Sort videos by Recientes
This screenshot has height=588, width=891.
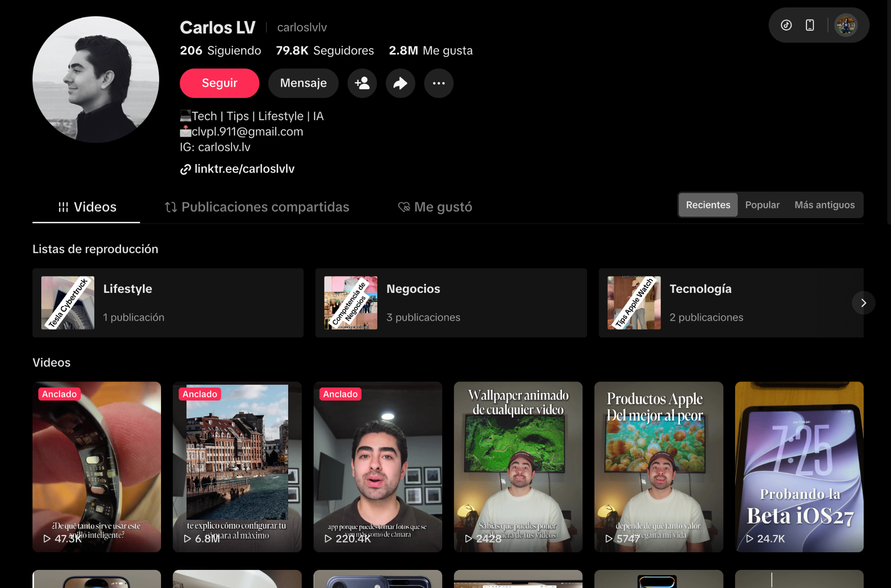point(708,205)
